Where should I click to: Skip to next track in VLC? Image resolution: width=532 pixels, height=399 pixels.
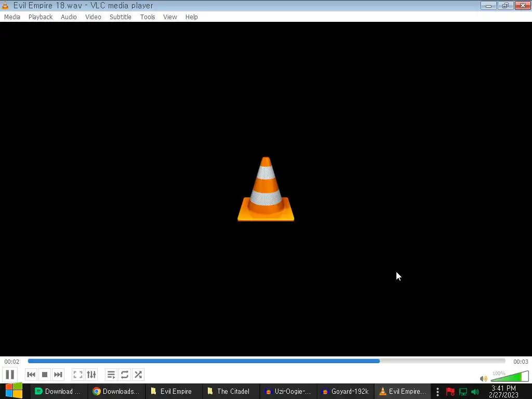tap(58, 375)
